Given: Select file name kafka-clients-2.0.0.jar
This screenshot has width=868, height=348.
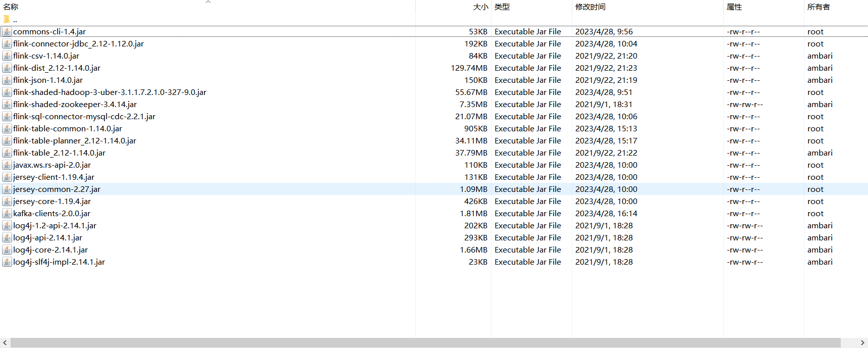Looking at the screenshot, I should point(51,213).
